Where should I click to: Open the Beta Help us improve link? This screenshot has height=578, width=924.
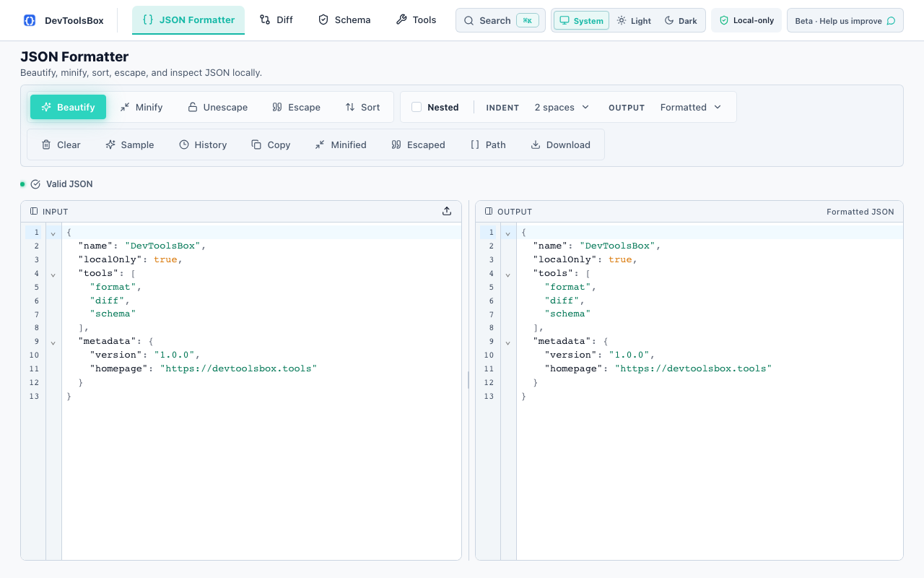pyautogui.click(x=845, y=20)
